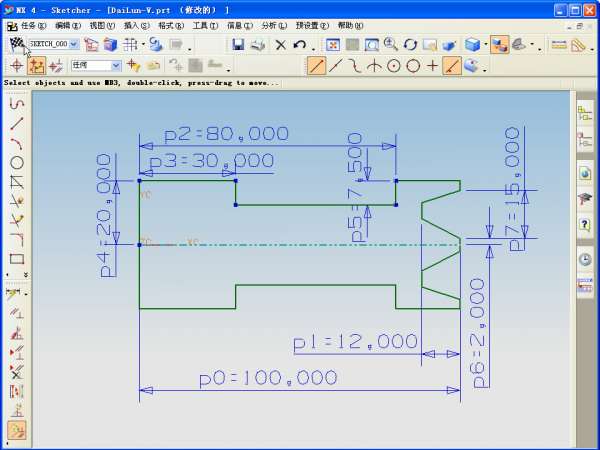Click the Save disk icon
The height and width of the screenshot is (450, 600).
click(238, 45)
